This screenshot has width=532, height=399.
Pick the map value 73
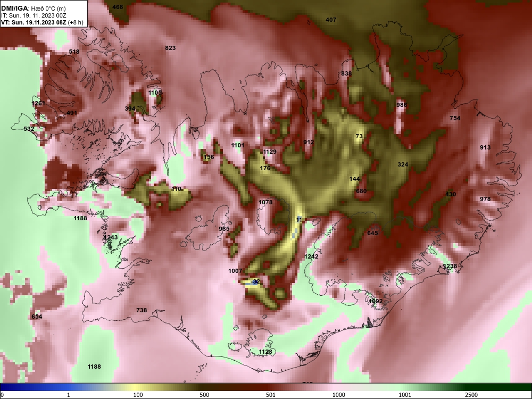click(x=359, y=136)
